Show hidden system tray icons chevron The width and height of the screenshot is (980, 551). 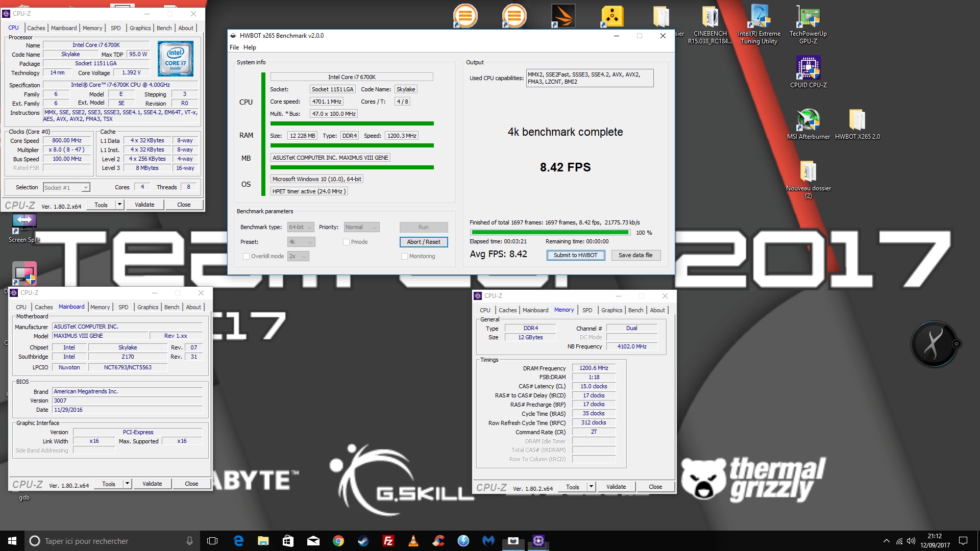coord(886,541)
